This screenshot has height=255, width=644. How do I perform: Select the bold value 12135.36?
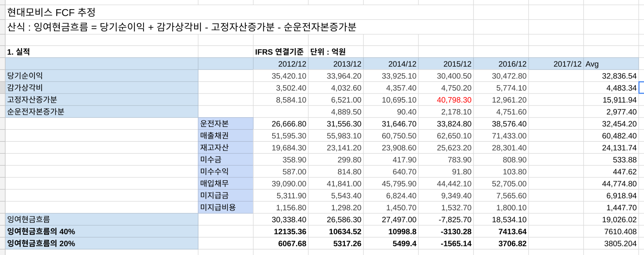point(281,231)
